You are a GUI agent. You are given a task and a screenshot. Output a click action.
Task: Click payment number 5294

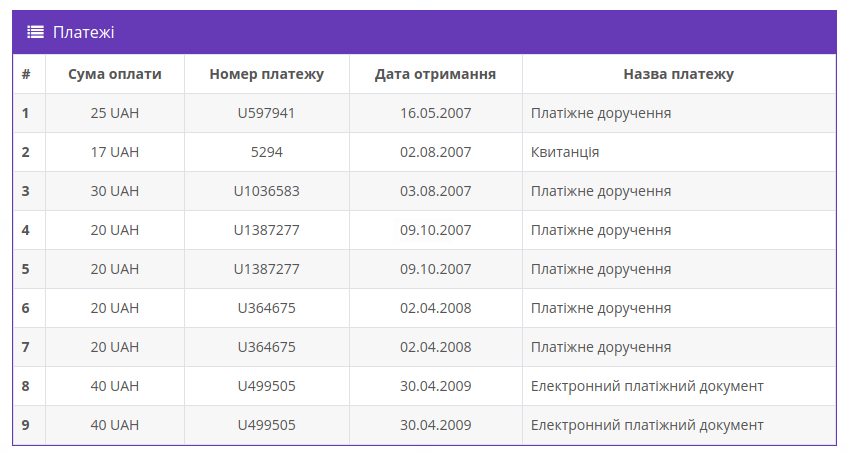point(266,152)
